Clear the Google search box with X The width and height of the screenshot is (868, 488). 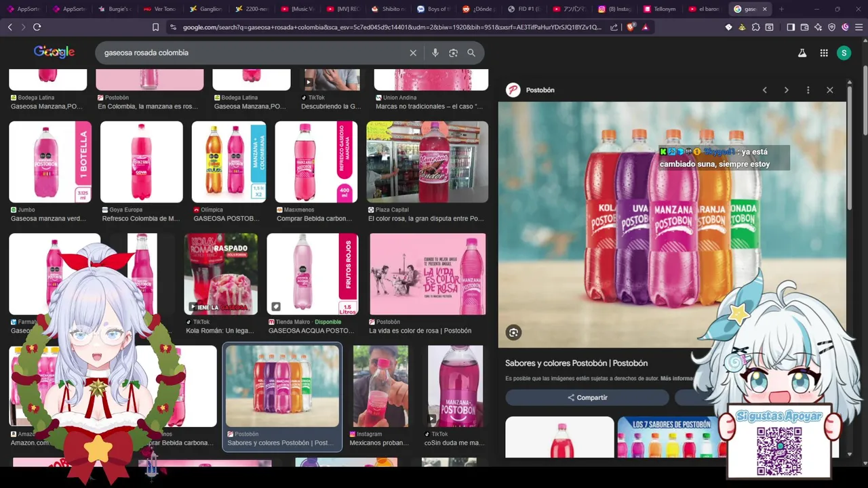pos(413,53)
